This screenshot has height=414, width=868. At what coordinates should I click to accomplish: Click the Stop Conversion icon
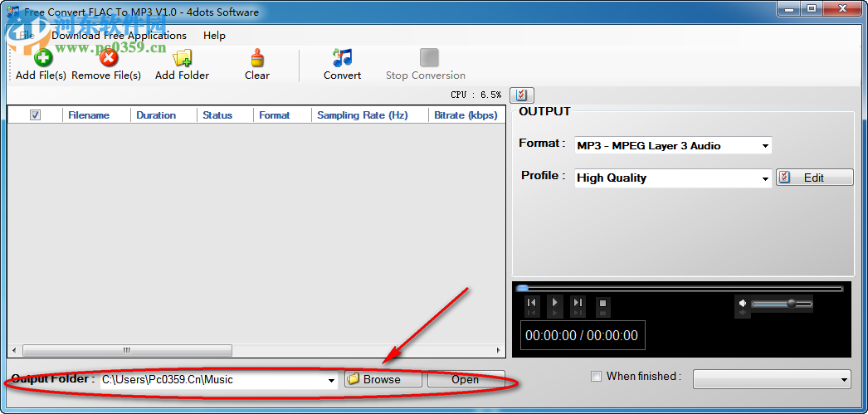pyautogui.click(x=429, y=57)
